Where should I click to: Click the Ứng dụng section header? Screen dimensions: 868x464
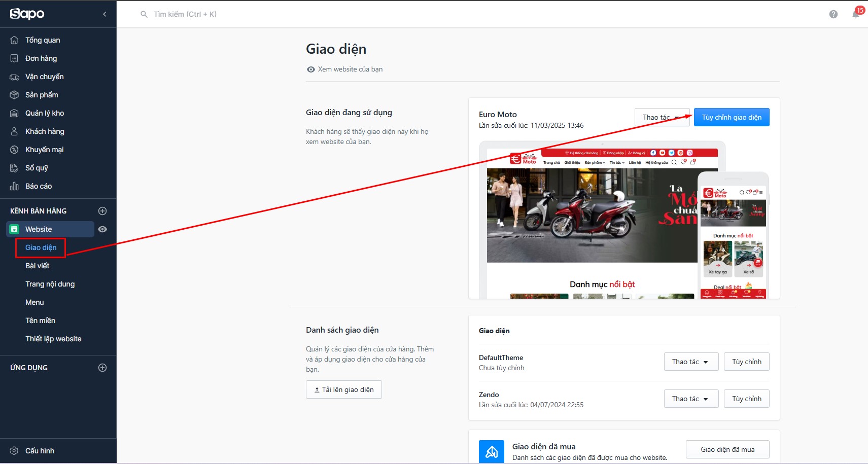(x=29, y=368)
